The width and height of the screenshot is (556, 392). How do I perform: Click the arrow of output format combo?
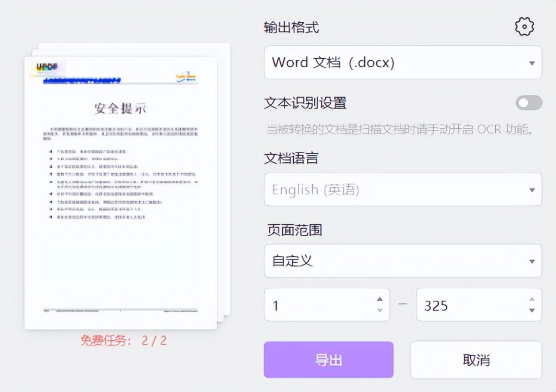[x=532, y=63]
